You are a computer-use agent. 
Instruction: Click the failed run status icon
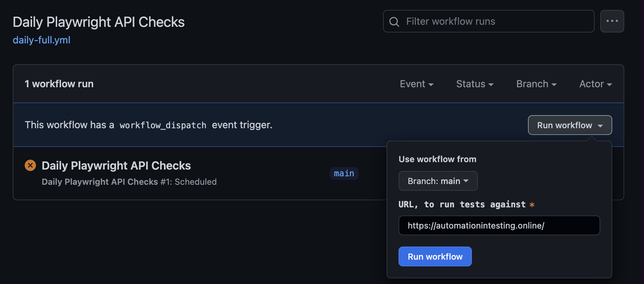30,165
